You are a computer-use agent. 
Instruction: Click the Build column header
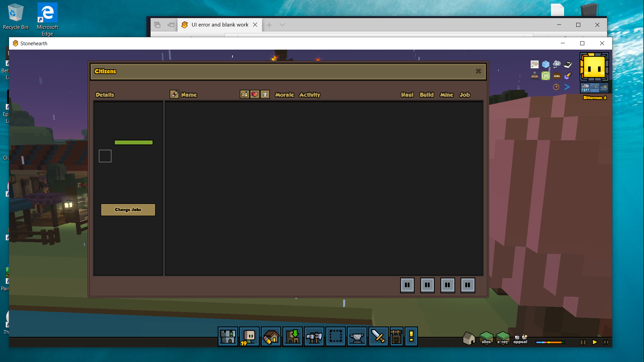pos(427,95)
